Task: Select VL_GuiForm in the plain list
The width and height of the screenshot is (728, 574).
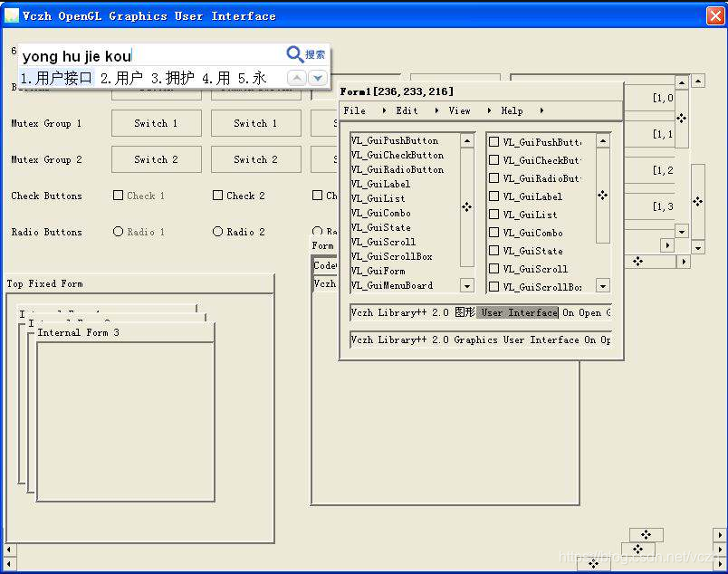Action: coord(378,271)
